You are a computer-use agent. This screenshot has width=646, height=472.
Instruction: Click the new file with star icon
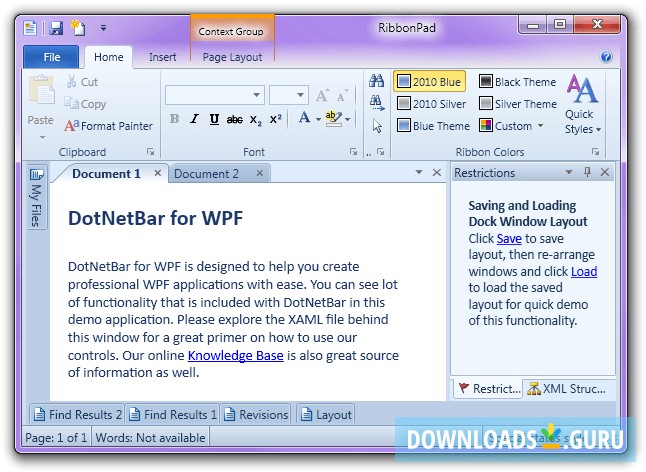coord(78,28)
